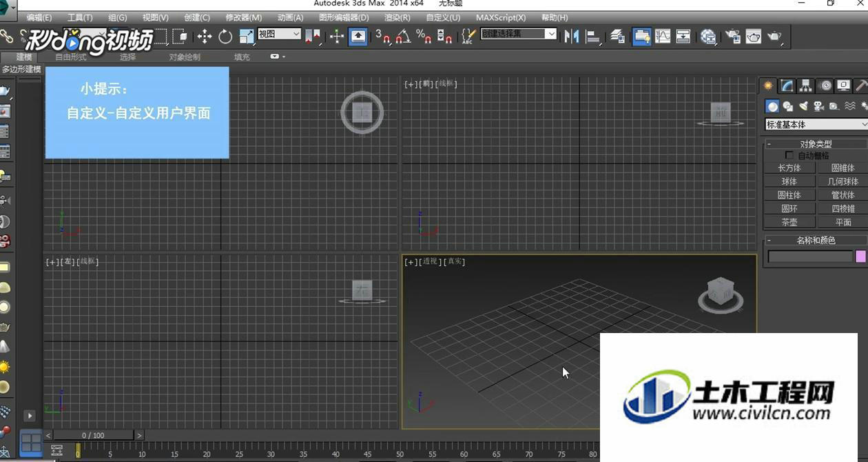
Task: Open the Hierarchy command panel tab
Action: (x=805, y=86)
